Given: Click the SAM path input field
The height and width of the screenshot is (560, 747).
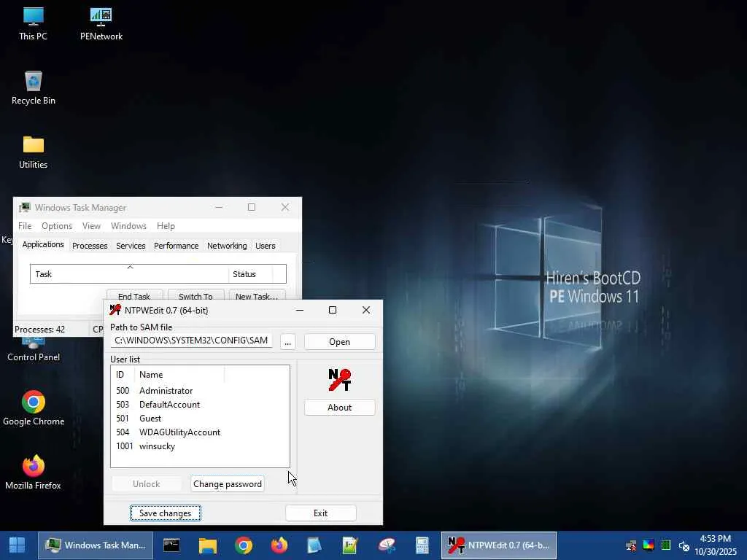Looking at the screenshot, I should 192,341.
